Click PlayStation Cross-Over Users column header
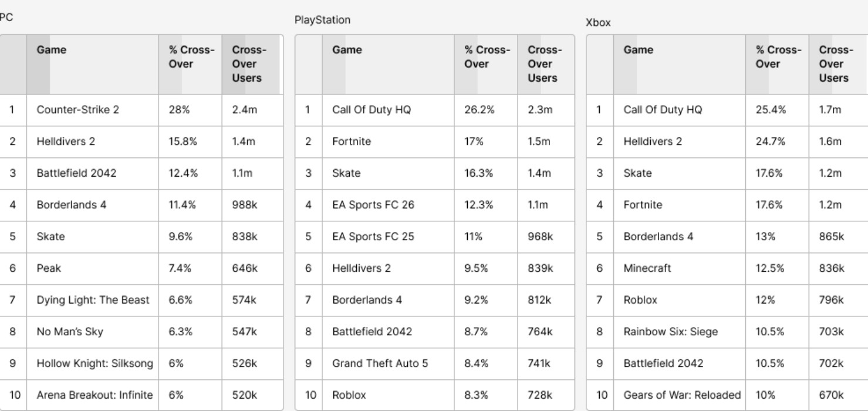Screen dimensions: 868x411 point(546,64)
